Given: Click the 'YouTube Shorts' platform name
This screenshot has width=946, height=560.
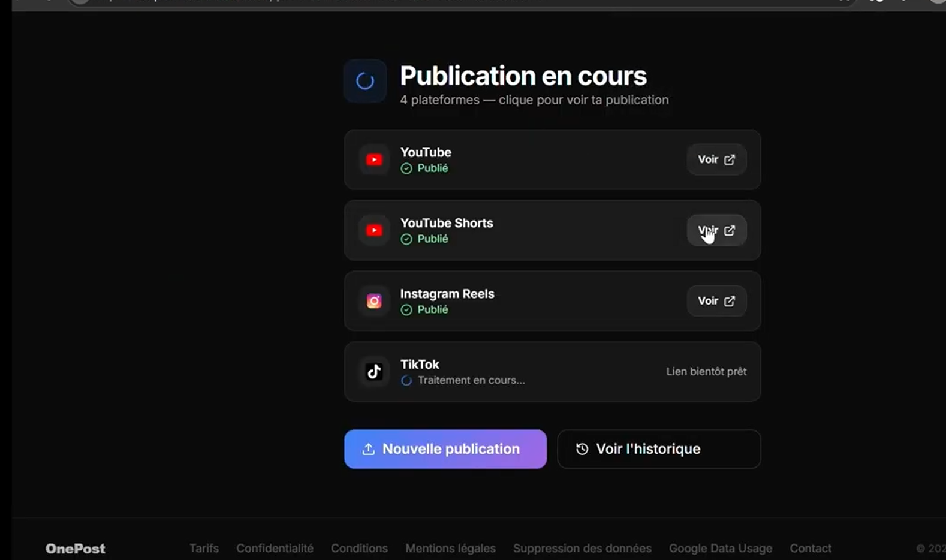Looking at the screenshot, I should click(x=447, y=223).
